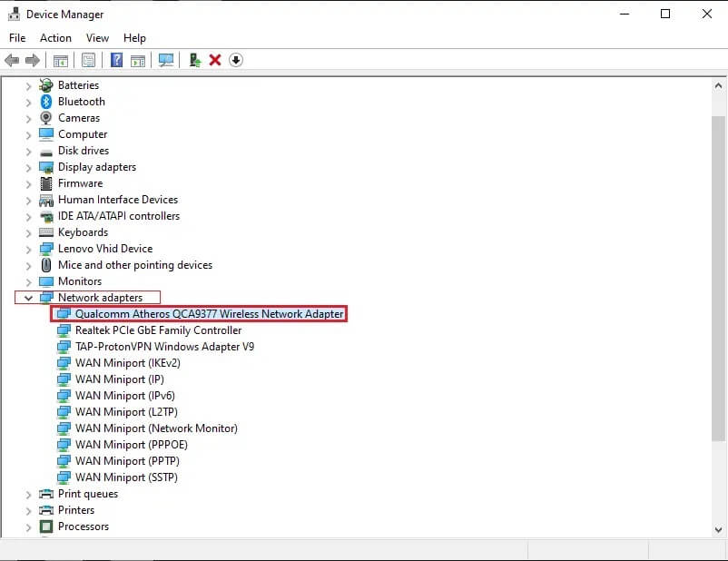Viewport: 728px width, 561px height.
Task: Select WAN Miniport (IKEv2)
Action: click(x=128, y=363)
